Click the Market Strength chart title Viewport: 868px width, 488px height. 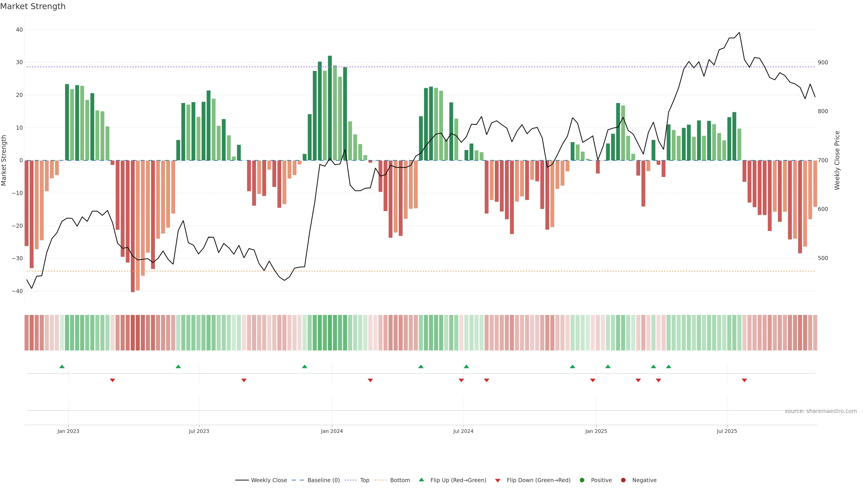pyautogui.click(x=33, y=6)
